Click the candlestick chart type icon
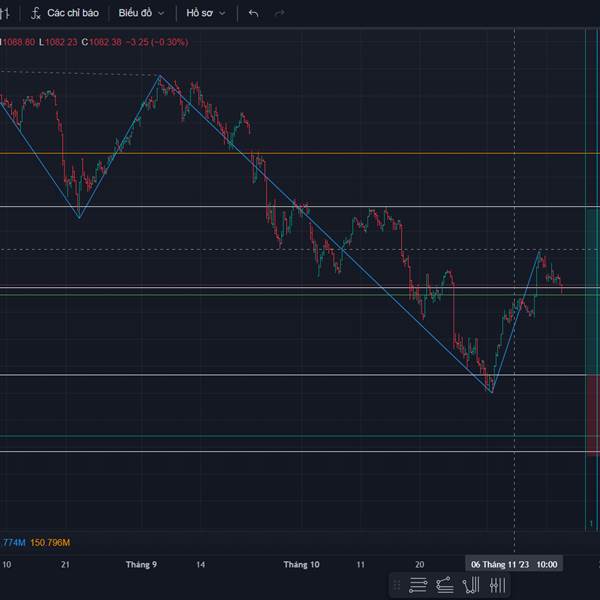This screenshot has width=600, height=600. click(x=5, y=13)
